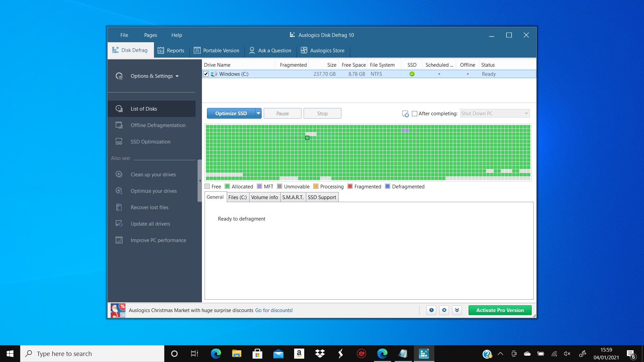Screen dimensions: 644x362
Task: Open the Reports page
Action: click(171, 50)
